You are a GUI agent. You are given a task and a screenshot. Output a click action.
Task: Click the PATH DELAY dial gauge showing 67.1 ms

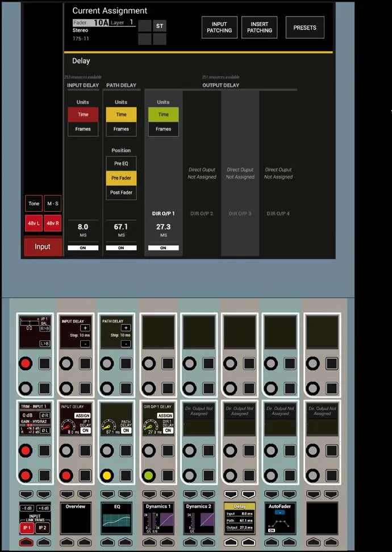[108, 426]
